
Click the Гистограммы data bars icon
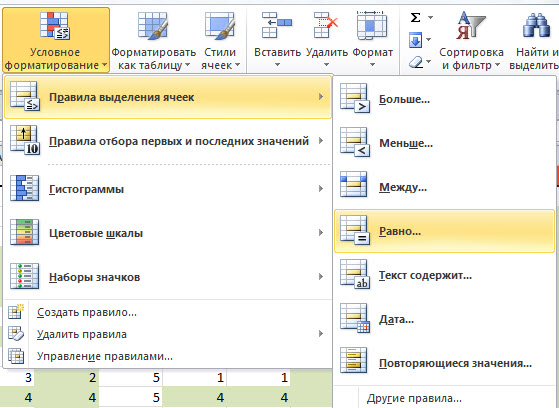(x=24, y=188)
